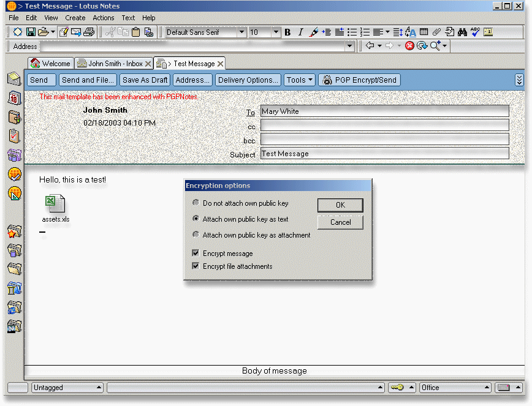Open Address Book icon in bookmark bar
Screen dimensions: 532x406
click(14, 117)
